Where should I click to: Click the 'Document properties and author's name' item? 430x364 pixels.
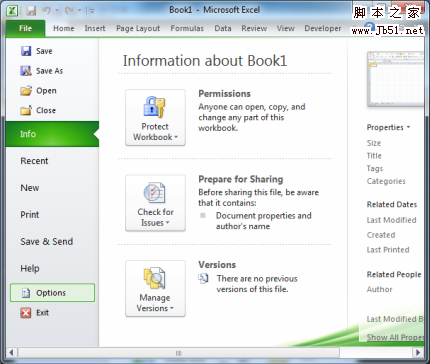(x=263, y=221)
